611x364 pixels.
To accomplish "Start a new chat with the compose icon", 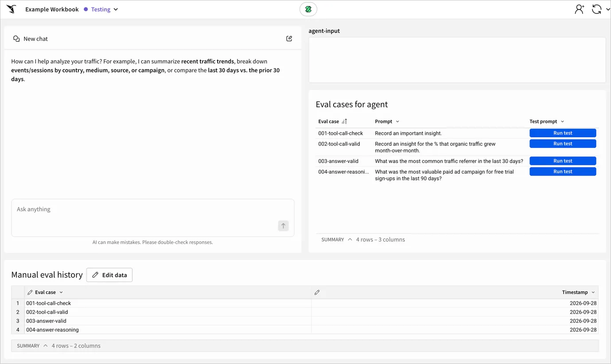I will coord(289,39).
